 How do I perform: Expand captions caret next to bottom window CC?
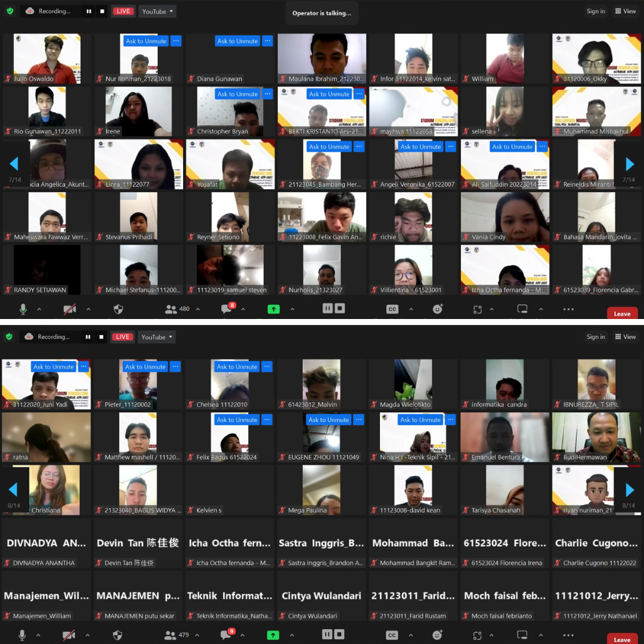pyautogui.click(x=411, y=635)
